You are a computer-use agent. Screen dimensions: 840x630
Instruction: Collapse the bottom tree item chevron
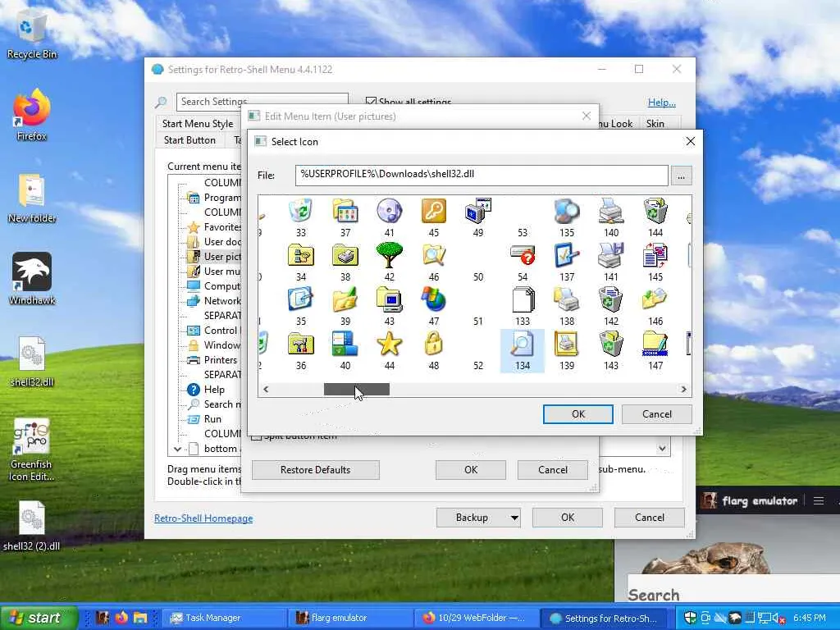click(x=177, y=449)
